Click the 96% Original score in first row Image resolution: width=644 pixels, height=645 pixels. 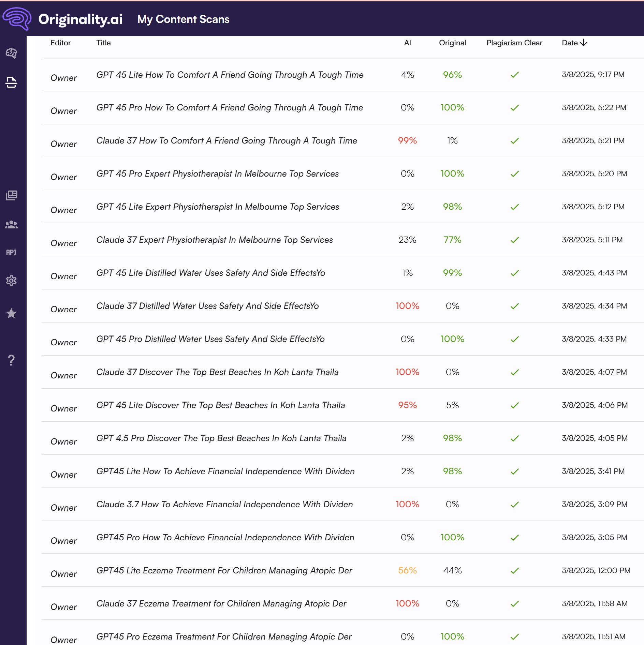pos(452,75)
